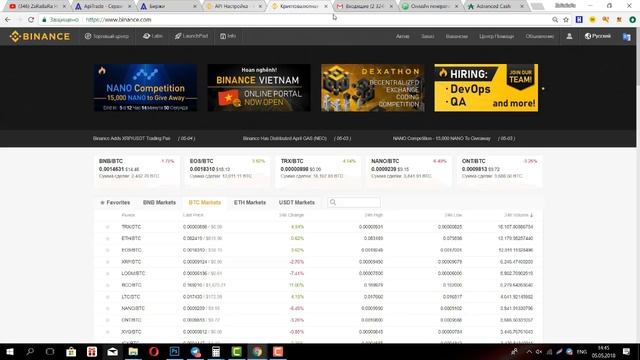Open the NANO Competition banner

(145, 88)
